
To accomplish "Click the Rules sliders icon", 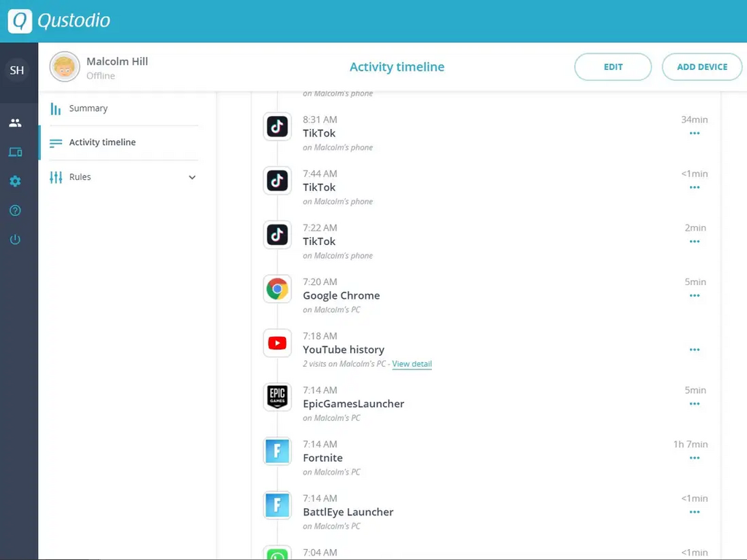I will tap(55, 177).
